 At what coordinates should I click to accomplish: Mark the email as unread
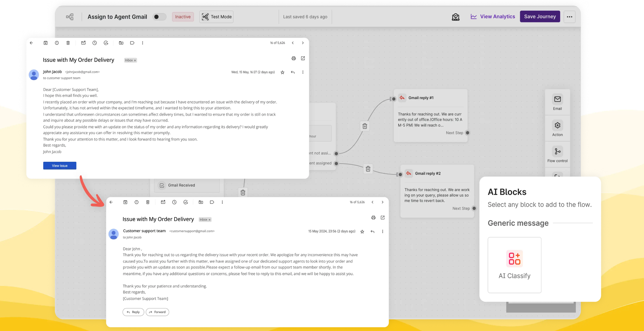pos(83,43)
